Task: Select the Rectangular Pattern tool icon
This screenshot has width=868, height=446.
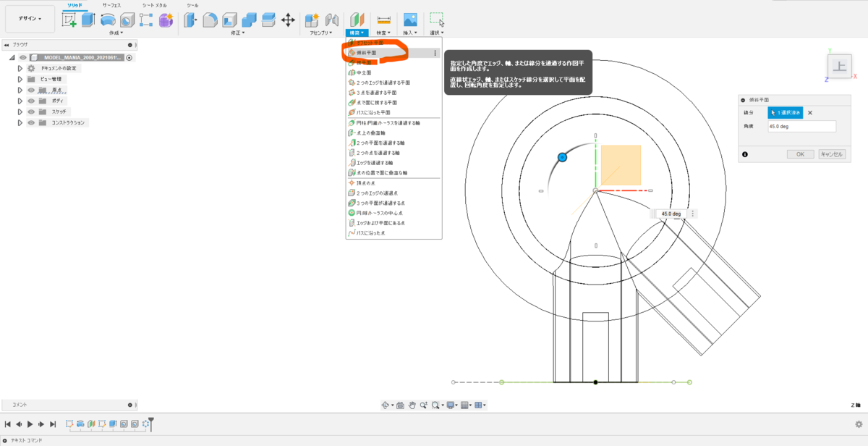Action: click(x=146, y=20)
